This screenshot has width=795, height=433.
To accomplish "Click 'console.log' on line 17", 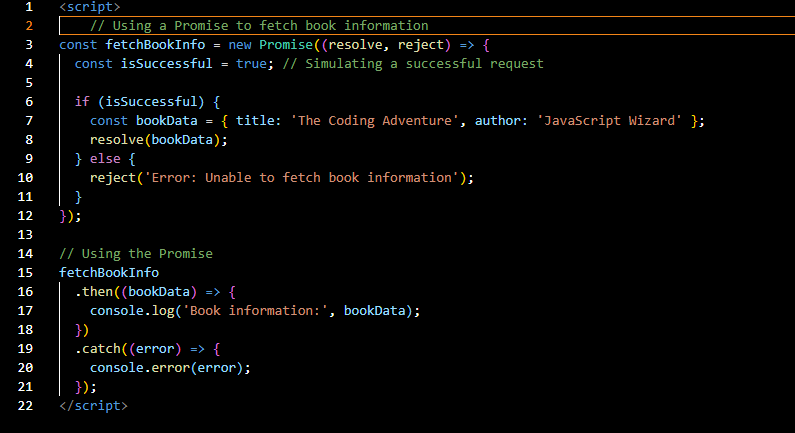I will 132,311.
